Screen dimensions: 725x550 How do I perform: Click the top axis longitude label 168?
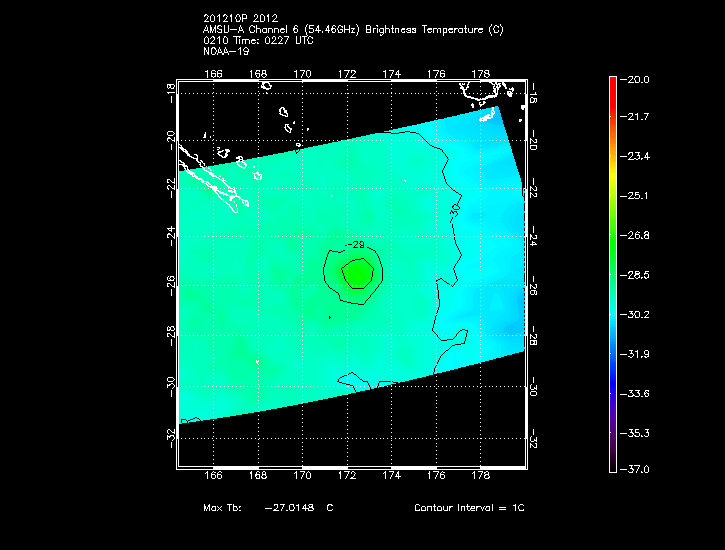258,74
